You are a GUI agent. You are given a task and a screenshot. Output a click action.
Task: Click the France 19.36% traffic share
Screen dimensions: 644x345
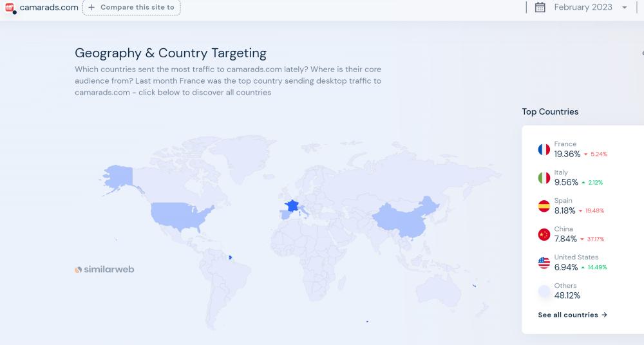click(567, 154)
